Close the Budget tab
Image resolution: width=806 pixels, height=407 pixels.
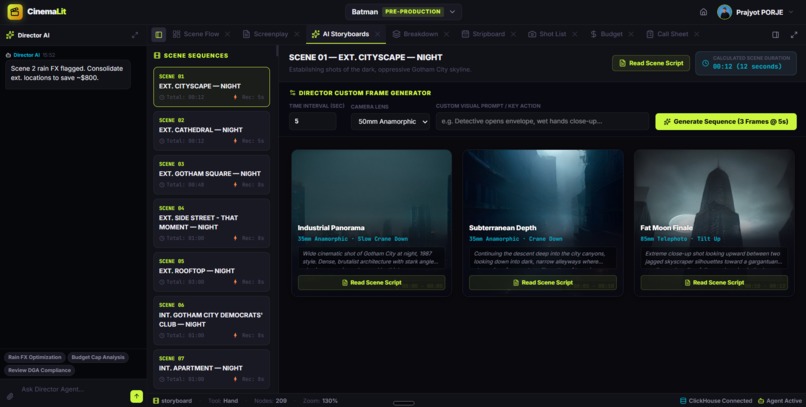(631, 34)
